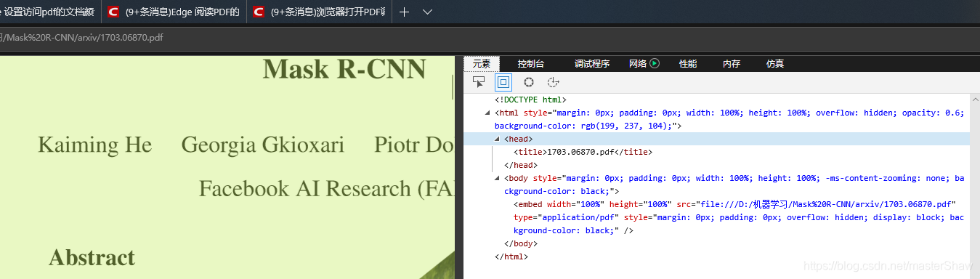Image resolution: width=980 pixels, height=279 pixels.
Task: Click the opacity: 0.6 style value
Action: (x=931, y=113)
